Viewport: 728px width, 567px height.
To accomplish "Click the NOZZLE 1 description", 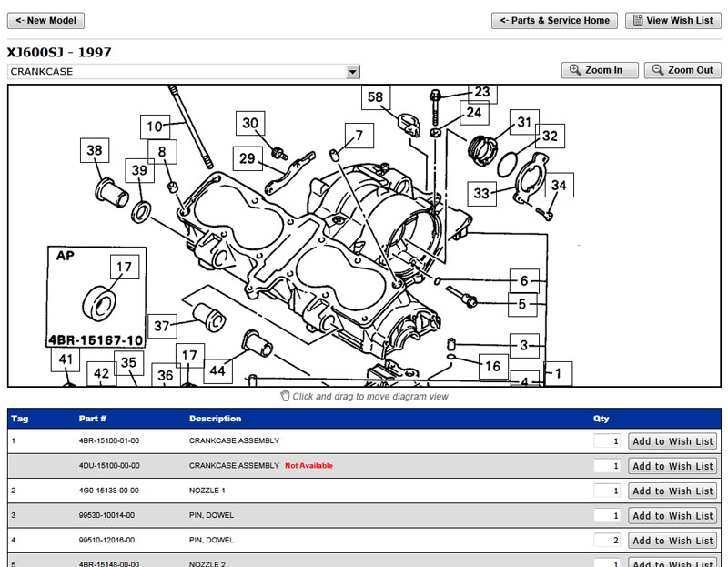I will (x=207, y=491).
